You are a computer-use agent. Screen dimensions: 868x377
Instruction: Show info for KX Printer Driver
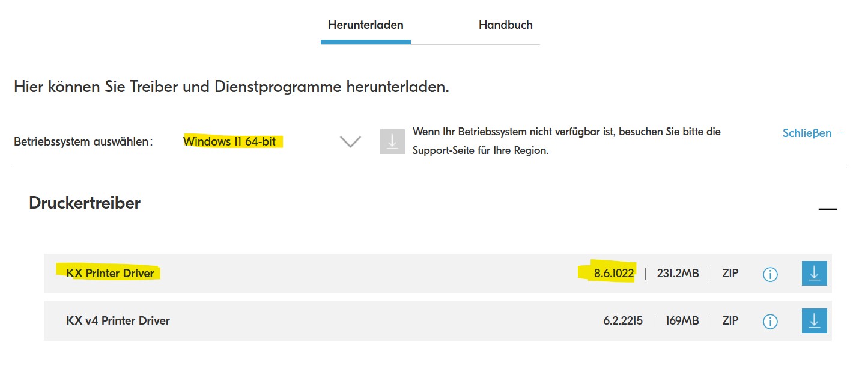(x=769, y=274)
